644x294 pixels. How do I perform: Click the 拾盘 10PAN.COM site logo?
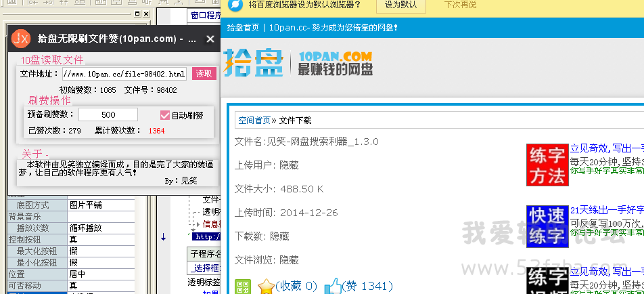(298, 63)
